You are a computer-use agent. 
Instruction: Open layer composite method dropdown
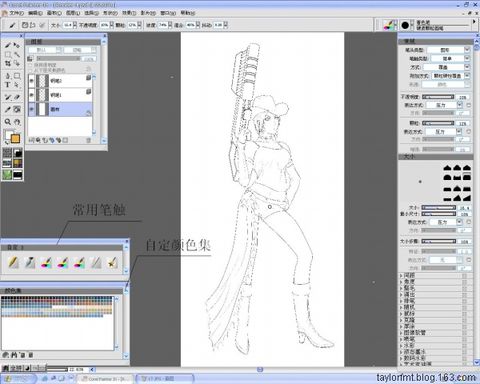45,50
